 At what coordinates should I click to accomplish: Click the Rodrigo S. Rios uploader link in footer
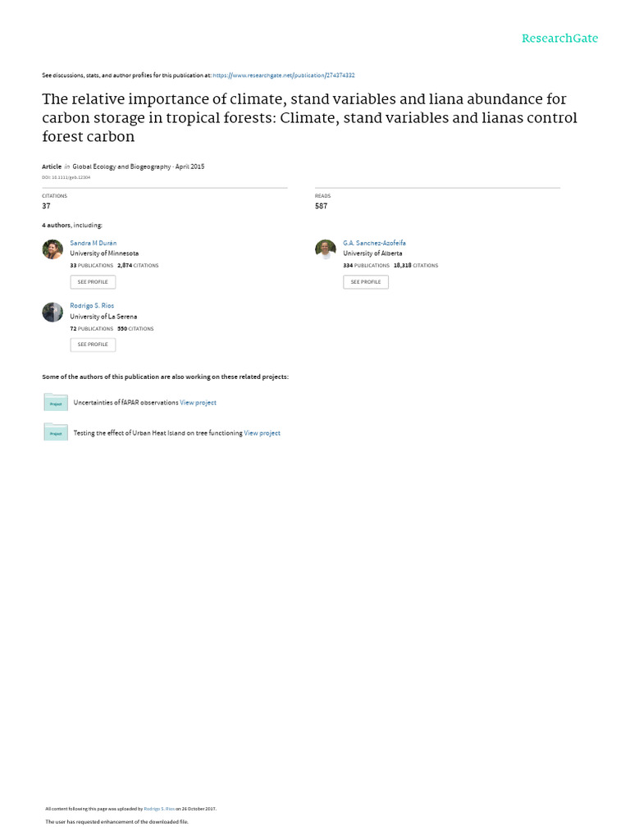click(x=159, y=809)
